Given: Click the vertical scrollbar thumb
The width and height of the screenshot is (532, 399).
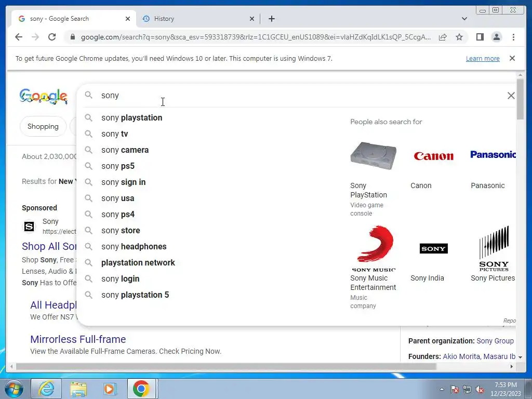Looking at the screenshot, I should [520, 99].
